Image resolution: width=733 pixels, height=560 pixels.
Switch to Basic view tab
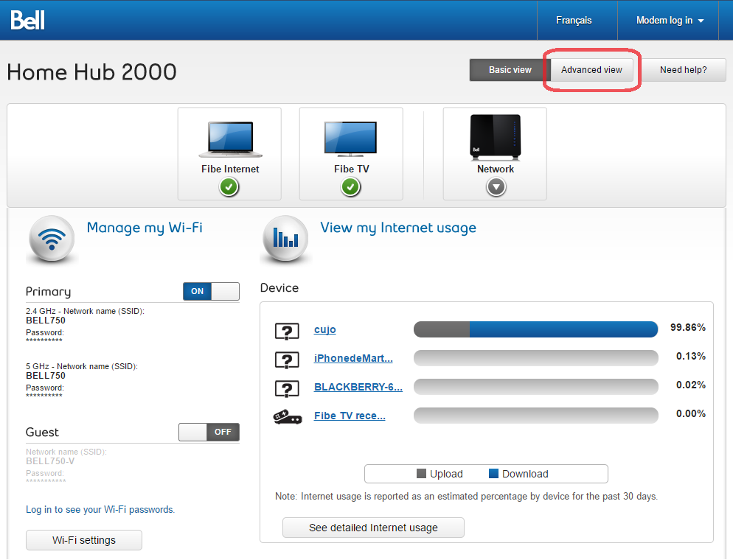[x=510, y=69]
